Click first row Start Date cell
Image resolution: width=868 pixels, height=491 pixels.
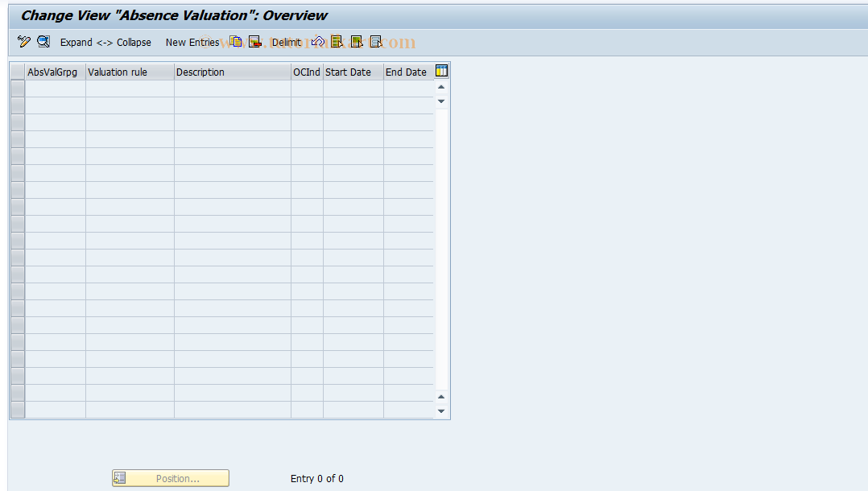[x=353, y=89]
